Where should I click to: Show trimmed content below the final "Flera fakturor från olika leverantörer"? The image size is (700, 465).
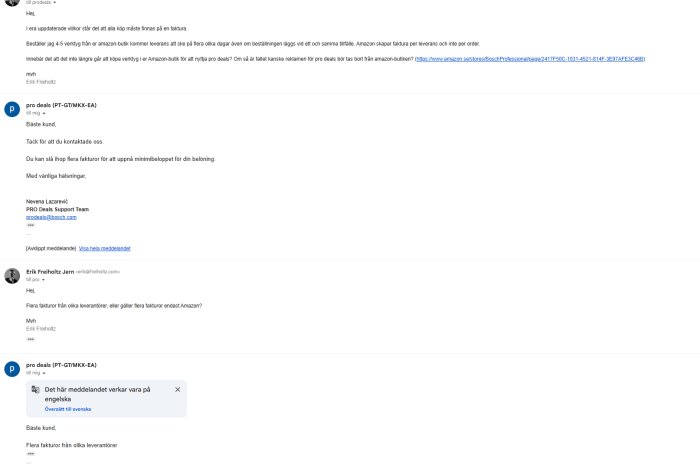(30, 454)
